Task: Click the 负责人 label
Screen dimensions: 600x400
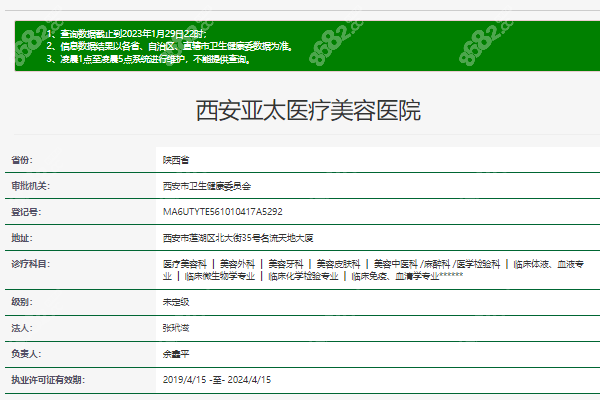Action: coord(26,354)
